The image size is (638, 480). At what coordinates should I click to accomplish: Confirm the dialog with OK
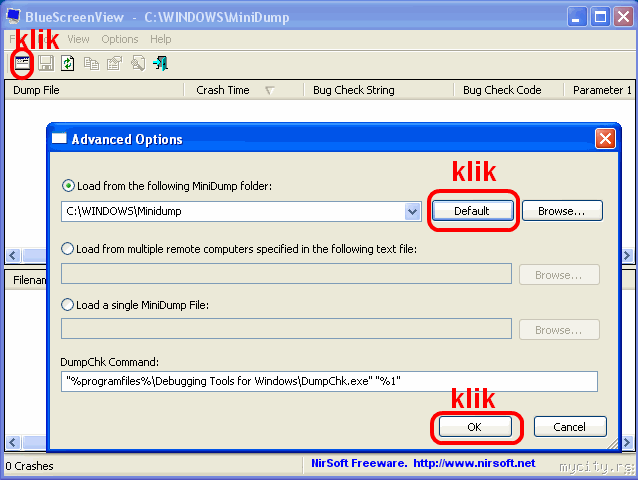tap(475, 427)
